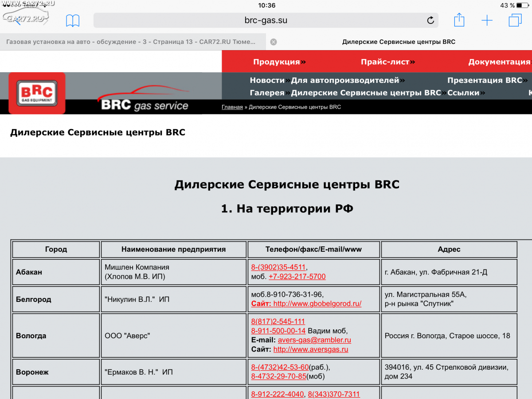The height and width of the screenshot is (399, 532).
Task: Call number 8(343)370-7311
Action: 334,394
